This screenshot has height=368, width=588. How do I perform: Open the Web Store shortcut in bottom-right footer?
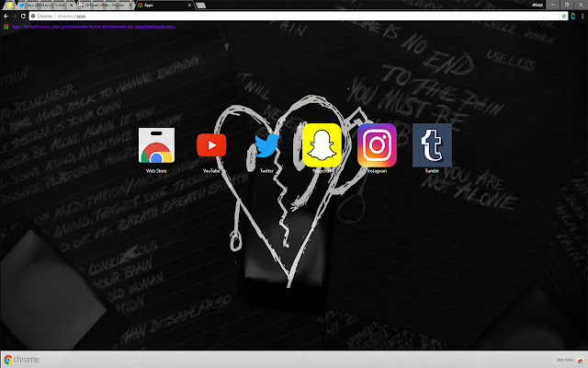pyautogui.click(x=571, y=360)
